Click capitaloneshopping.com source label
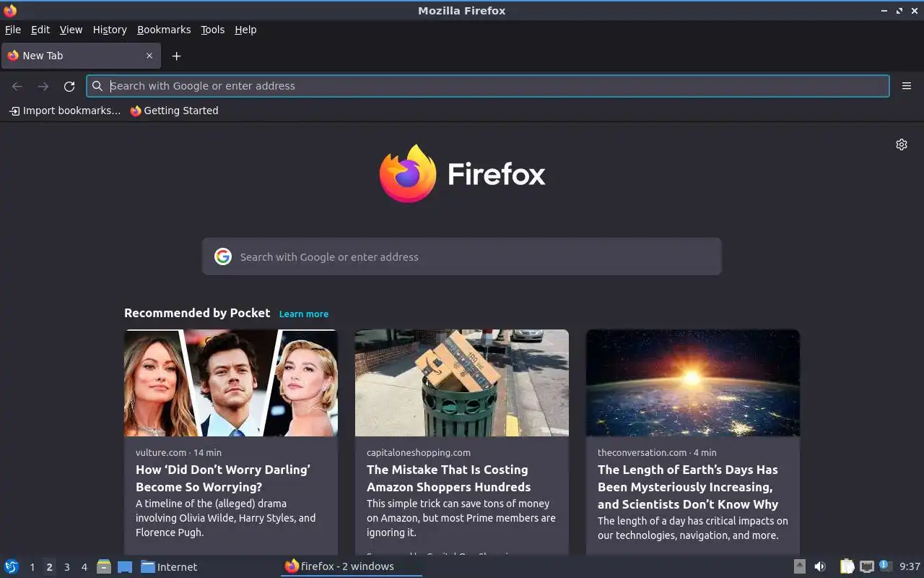The image size is (924, 578). (419, 452)
